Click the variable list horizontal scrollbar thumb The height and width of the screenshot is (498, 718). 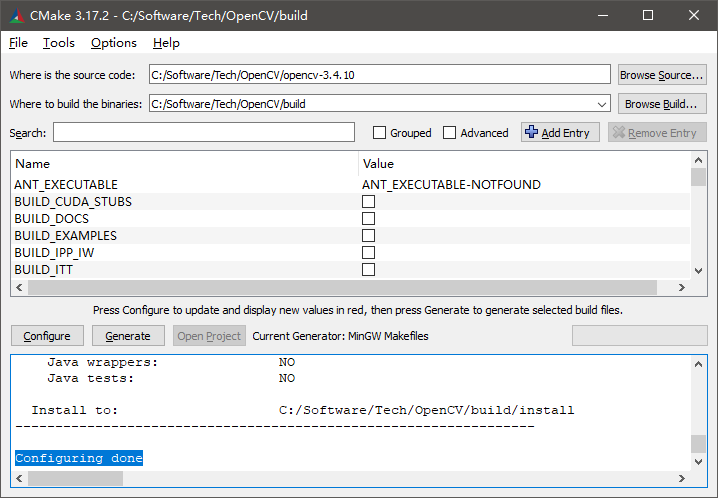(x=343, y=287)
